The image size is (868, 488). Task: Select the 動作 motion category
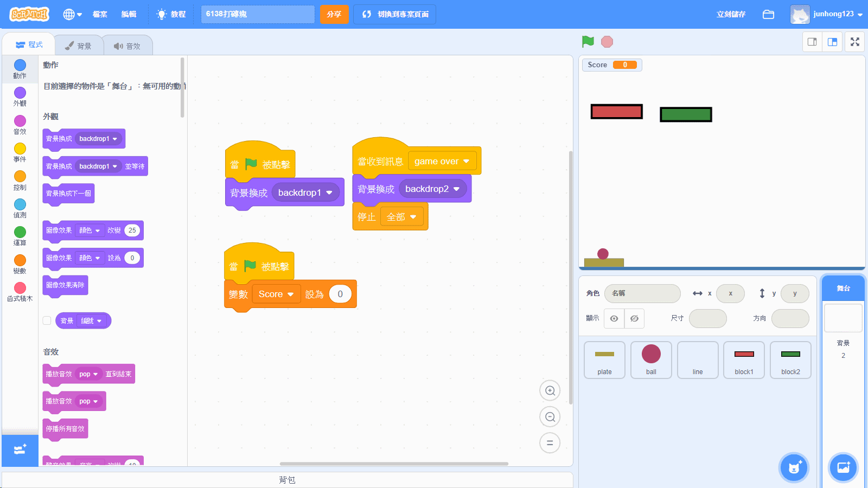[x=20, y=69]
